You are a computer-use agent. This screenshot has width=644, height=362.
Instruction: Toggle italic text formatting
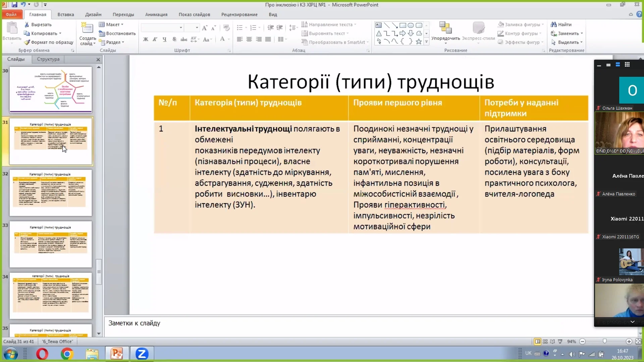[155, 39]
